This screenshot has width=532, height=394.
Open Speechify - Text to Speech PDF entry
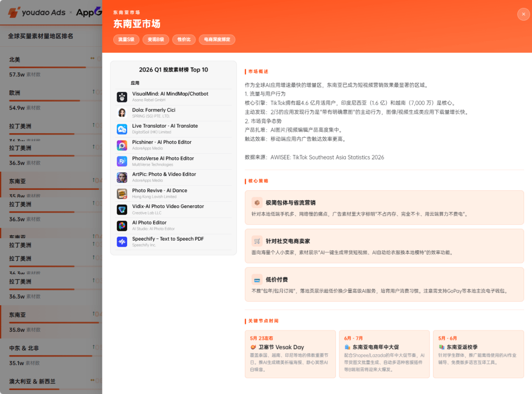pos(174,242)
